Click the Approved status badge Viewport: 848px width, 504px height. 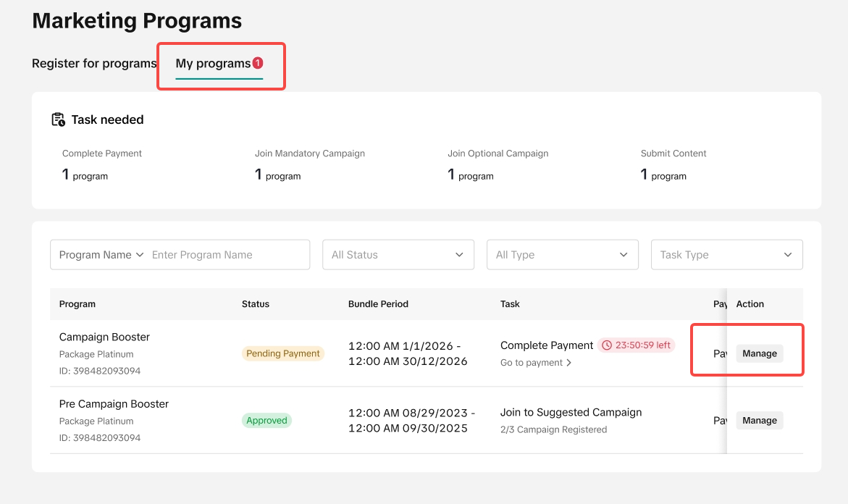click(266, 421)
